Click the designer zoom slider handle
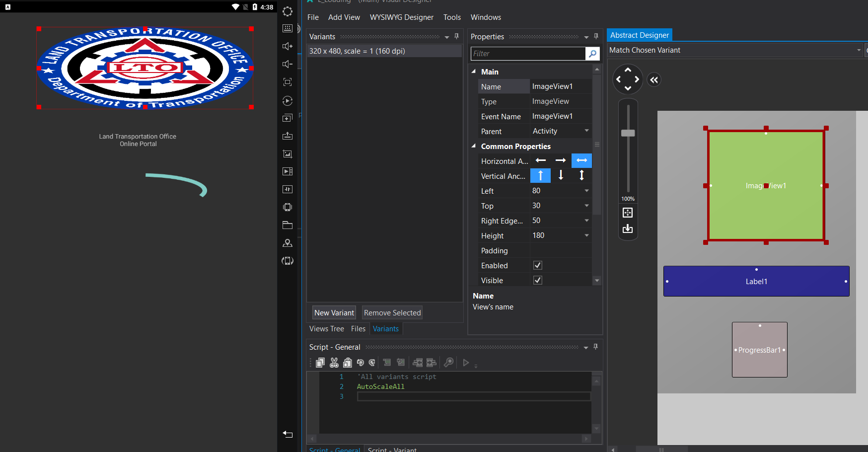This screenshot has width=868, height=452. 628,133
